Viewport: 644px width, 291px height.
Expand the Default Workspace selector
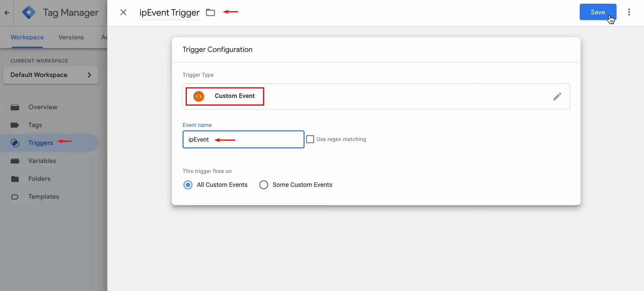(51, 75)
